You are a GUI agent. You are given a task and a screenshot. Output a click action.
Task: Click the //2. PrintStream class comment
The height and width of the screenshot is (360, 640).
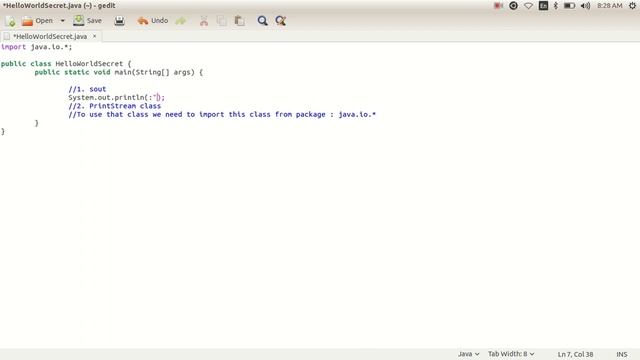point(115,106)
